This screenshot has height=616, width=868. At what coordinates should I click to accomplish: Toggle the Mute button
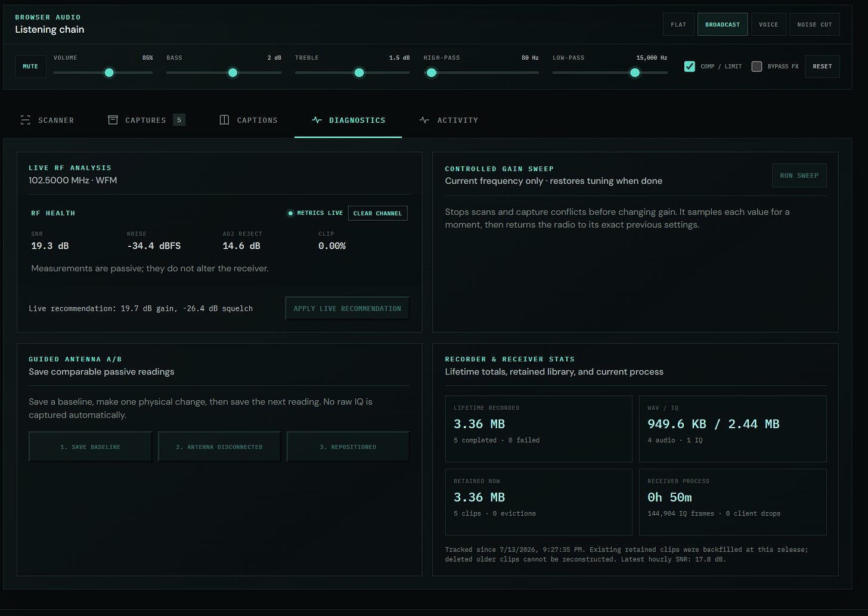click(x=30, y=66)
